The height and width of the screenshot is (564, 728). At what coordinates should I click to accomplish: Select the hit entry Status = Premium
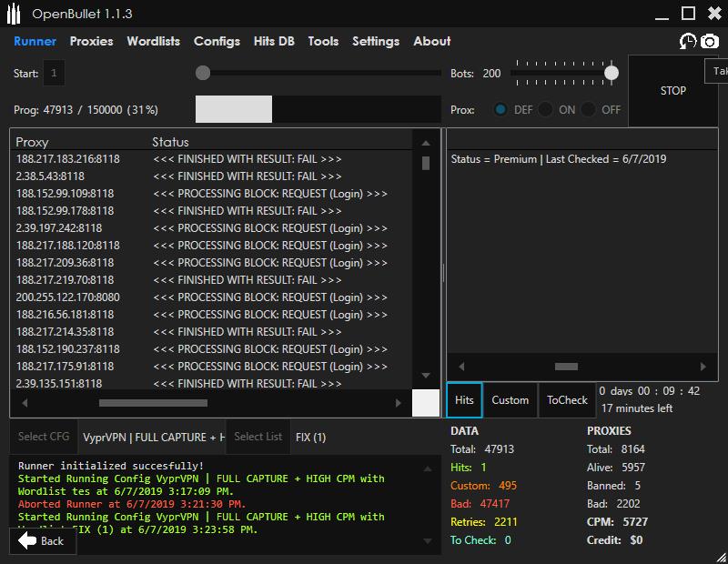pyautogui.click(x=559, y=159)
